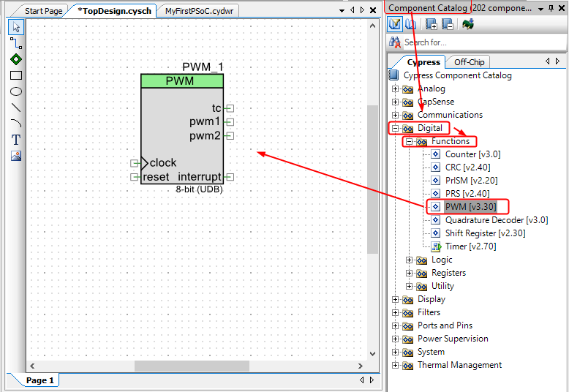
Task: Expand the Logic folder
Action: [410, 260]
